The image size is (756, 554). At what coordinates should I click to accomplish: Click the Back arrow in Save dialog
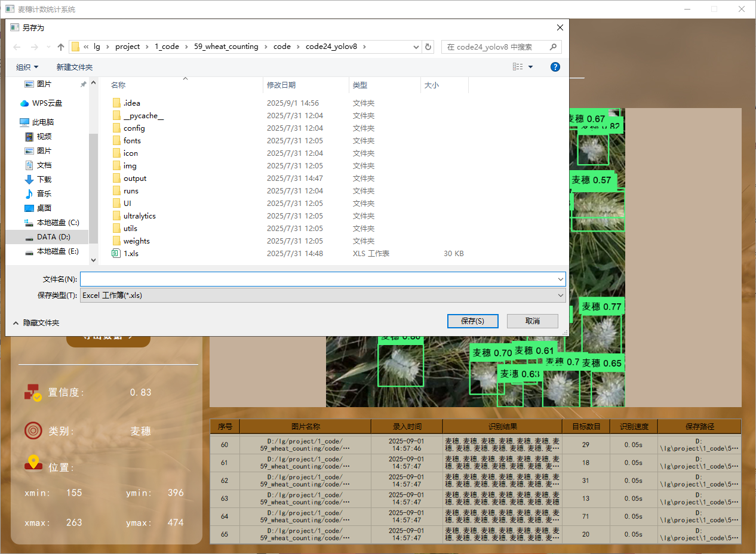pyautogui.click(x=17, y=47)
